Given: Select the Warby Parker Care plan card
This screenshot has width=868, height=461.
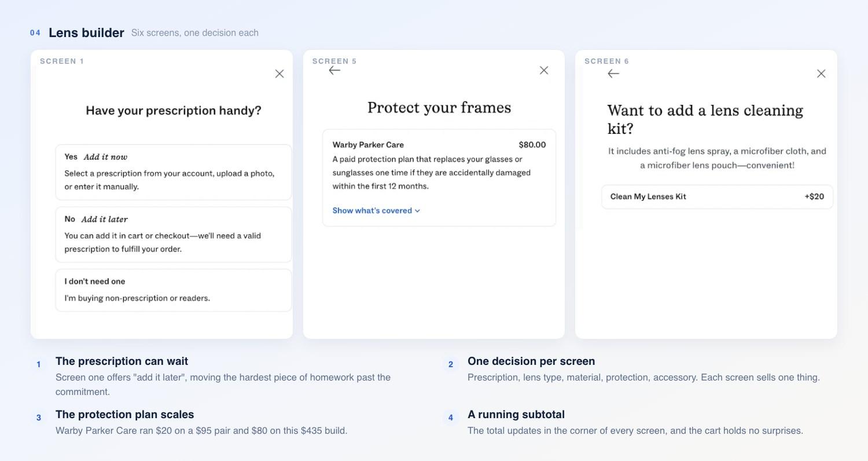Looking at the screenshot, I should coord(439,178).
